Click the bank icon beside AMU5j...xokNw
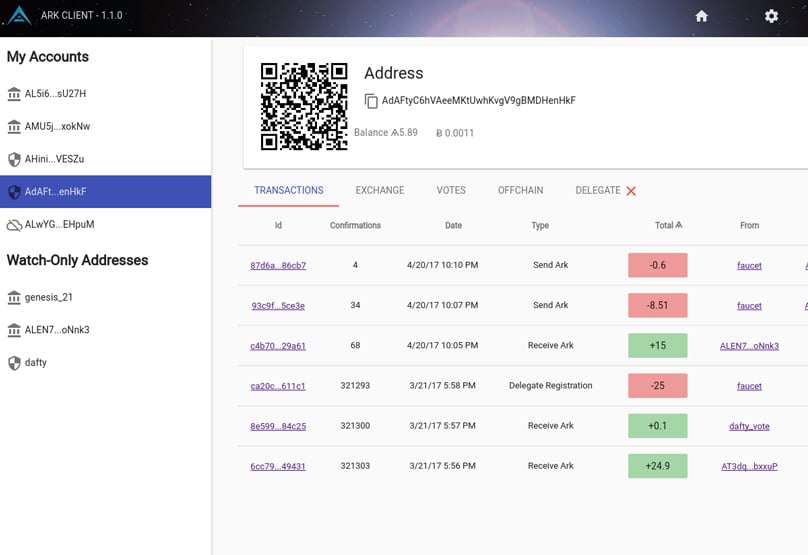This screenshot has height=555, width=808. pyautogui.click(x=14, y=126)
